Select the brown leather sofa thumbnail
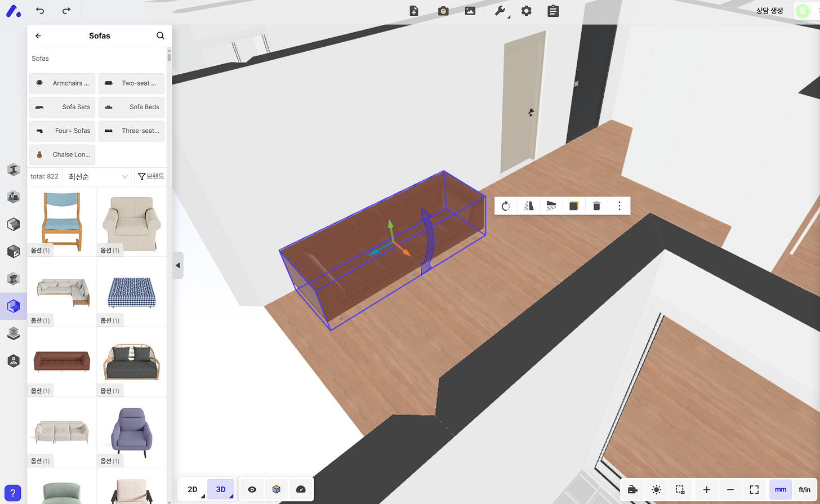Viewport: 820px width, 504px height. (x=62, y=361)
